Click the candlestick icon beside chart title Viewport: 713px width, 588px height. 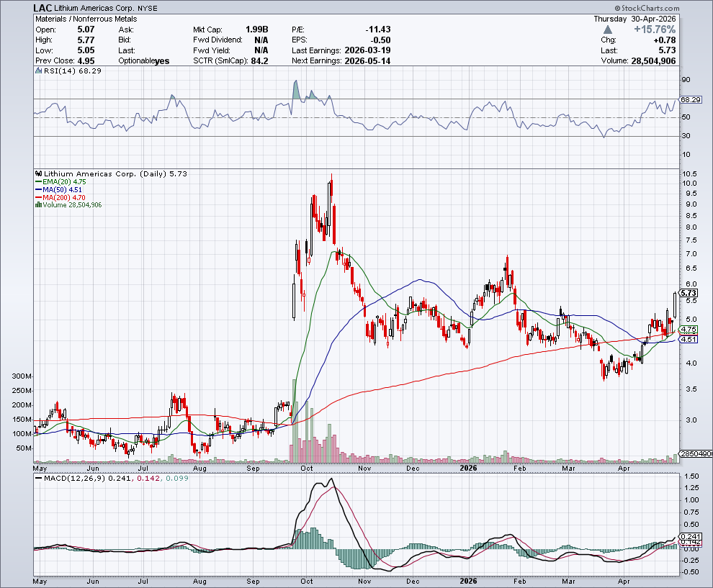[39, 173]
